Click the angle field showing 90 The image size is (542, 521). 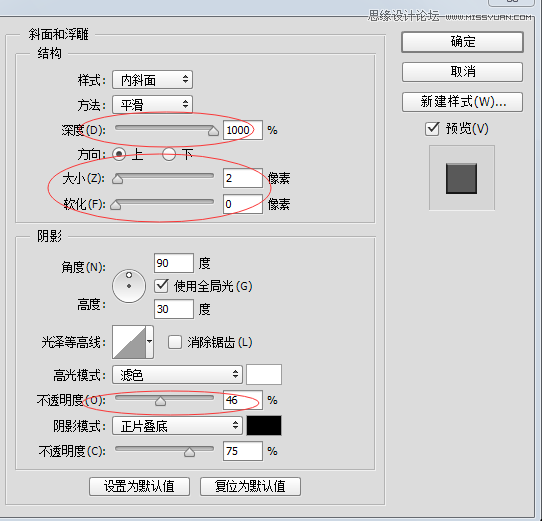[x=174, y=263]
